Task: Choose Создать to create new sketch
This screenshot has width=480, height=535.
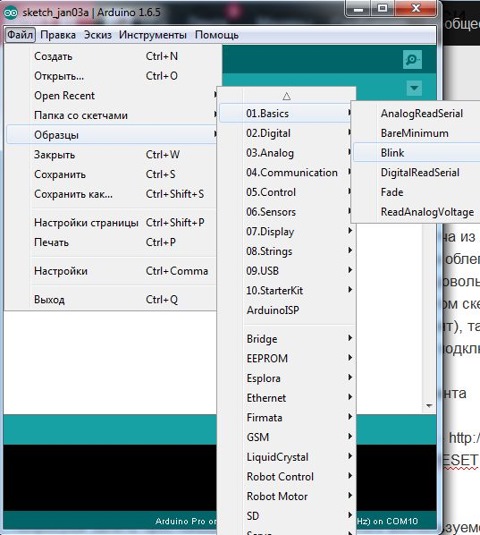Action: pos(112,56)
